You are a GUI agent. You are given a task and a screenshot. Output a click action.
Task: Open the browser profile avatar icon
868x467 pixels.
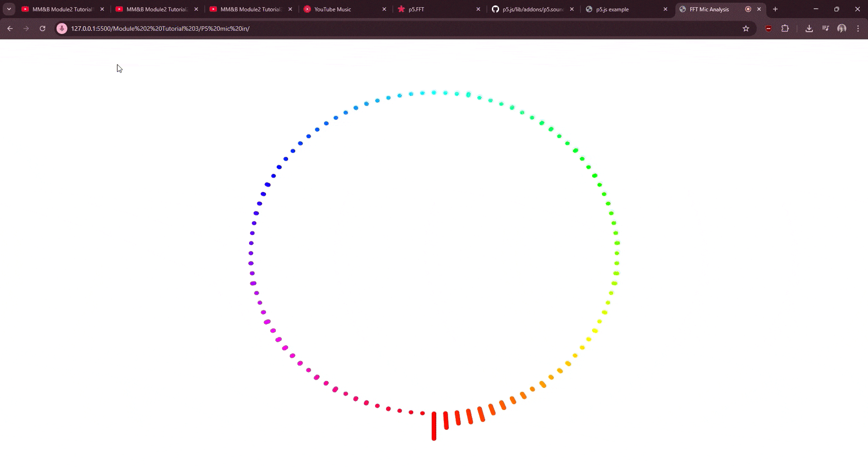(x=841, y=28)
